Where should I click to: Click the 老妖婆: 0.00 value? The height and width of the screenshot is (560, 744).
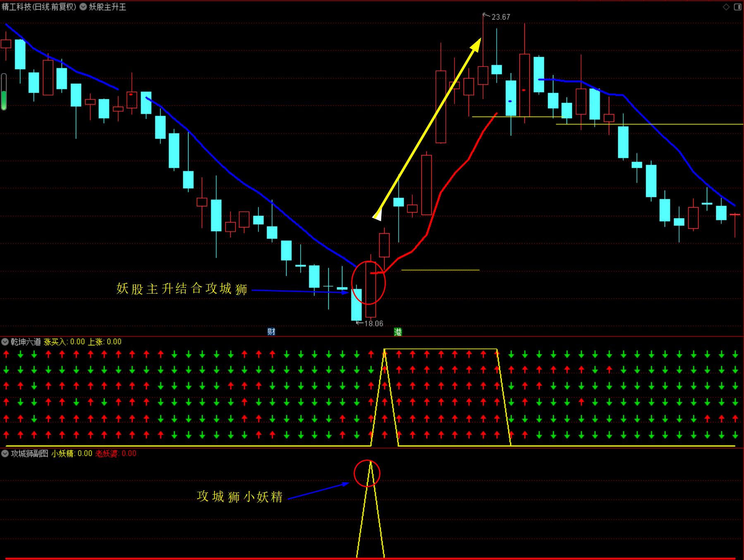(x=116, y=453)
